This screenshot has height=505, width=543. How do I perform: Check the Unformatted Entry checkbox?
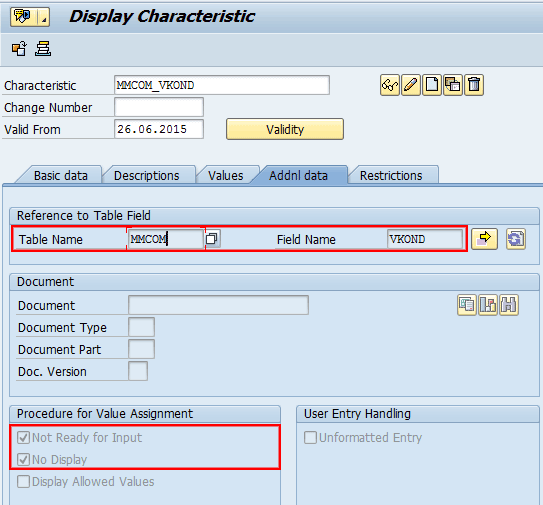[x=310, y=437]
